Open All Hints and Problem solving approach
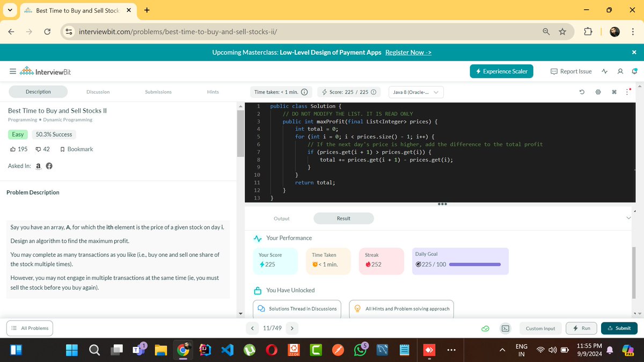This screenshot has height=362, width=644. tap(401, 309)
